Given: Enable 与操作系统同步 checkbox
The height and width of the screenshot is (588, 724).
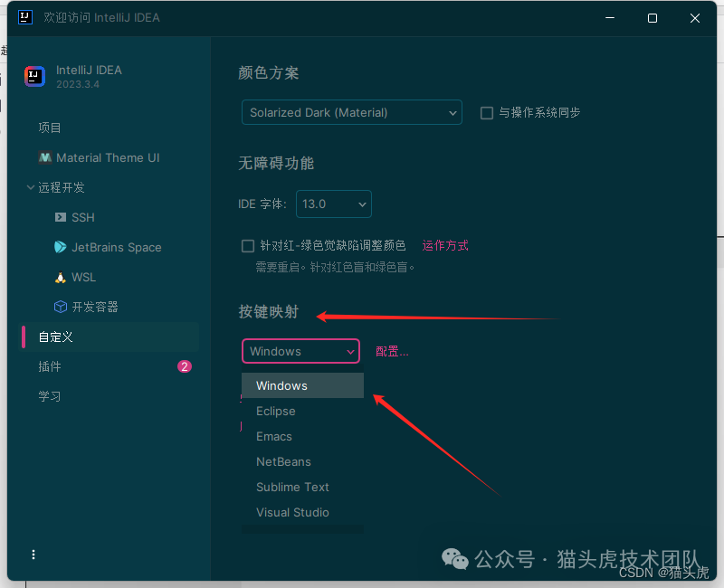Looking at the screenshot, I should click(x=487, y=113).
